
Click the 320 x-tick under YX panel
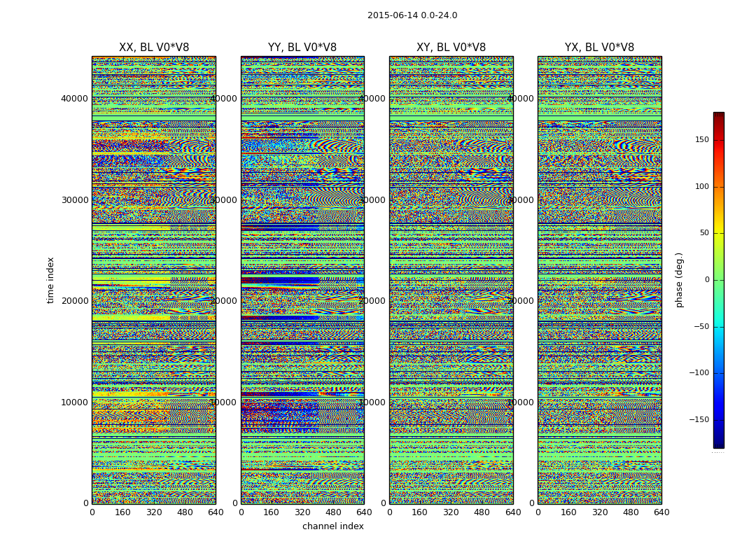click(x=599, y=512)
